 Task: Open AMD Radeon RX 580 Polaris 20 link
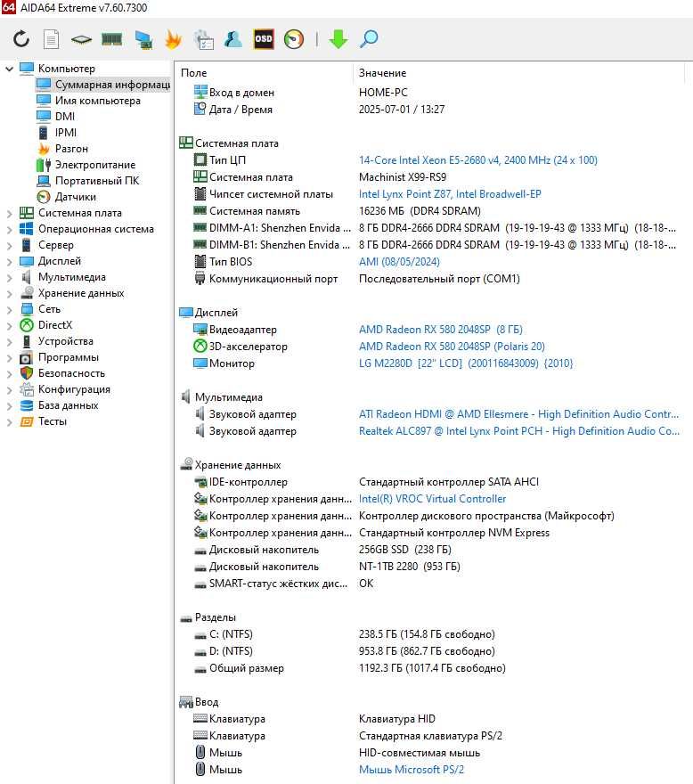[x=452, y=347]
